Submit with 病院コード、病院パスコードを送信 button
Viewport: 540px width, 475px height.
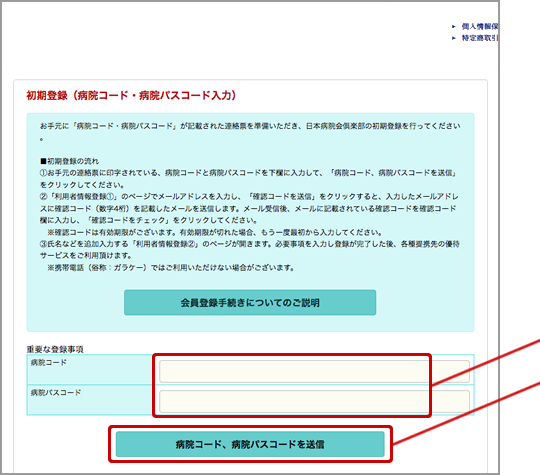[250, 444]
